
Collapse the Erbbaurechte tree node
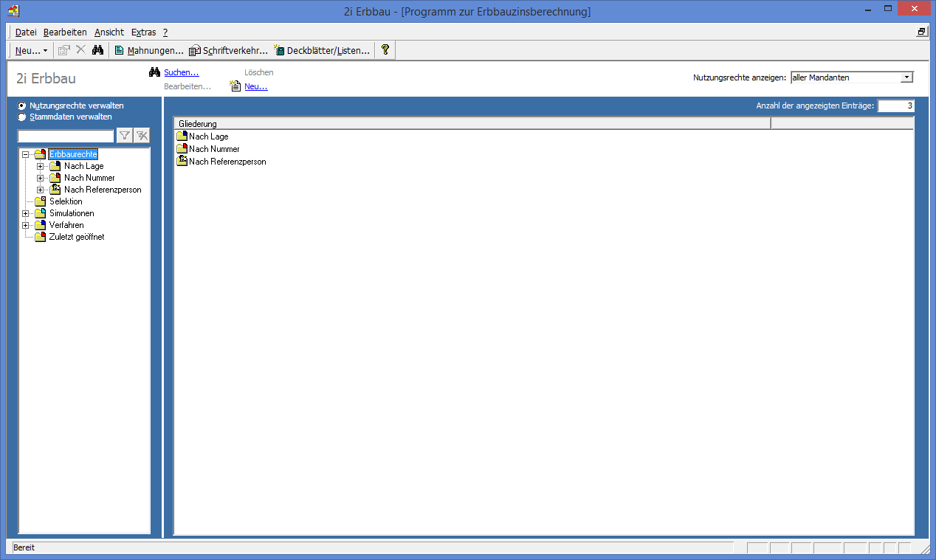26,155
